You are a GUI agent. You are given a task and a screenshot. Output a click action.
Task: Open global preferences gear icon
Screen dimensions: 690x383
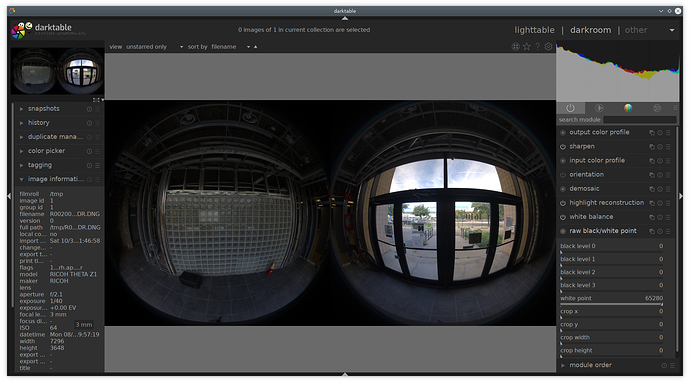(548, 47)
